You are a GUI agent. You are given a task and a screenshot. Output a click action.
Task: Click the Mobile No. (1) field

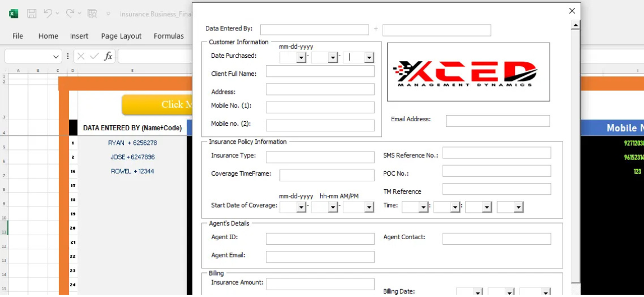coord(320,107)
